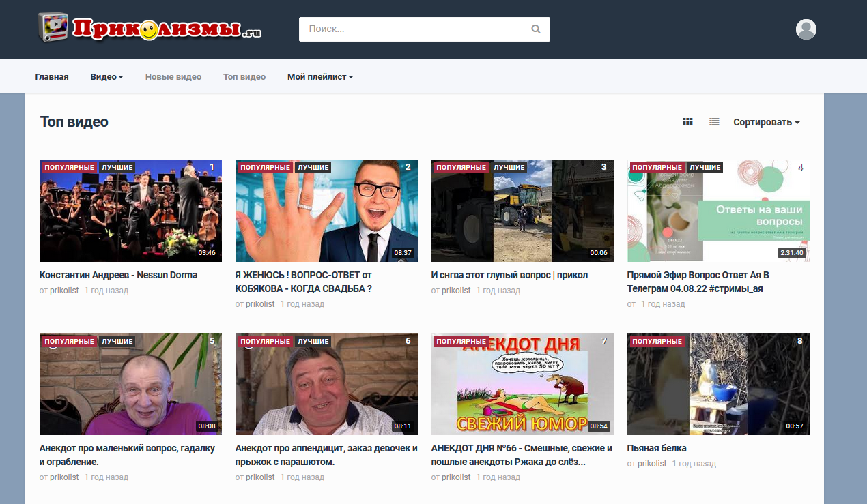Image resolution: width=867 pixels, height=504 pixels.
Task: Open the orchestra concert thumbnail
Action: tap(130, 211)
